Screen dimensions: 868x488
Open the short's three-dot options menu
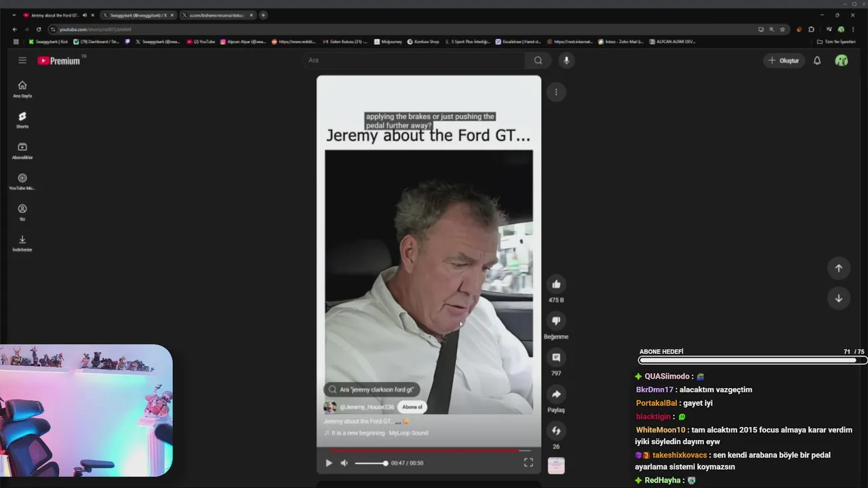click(556, 92)
